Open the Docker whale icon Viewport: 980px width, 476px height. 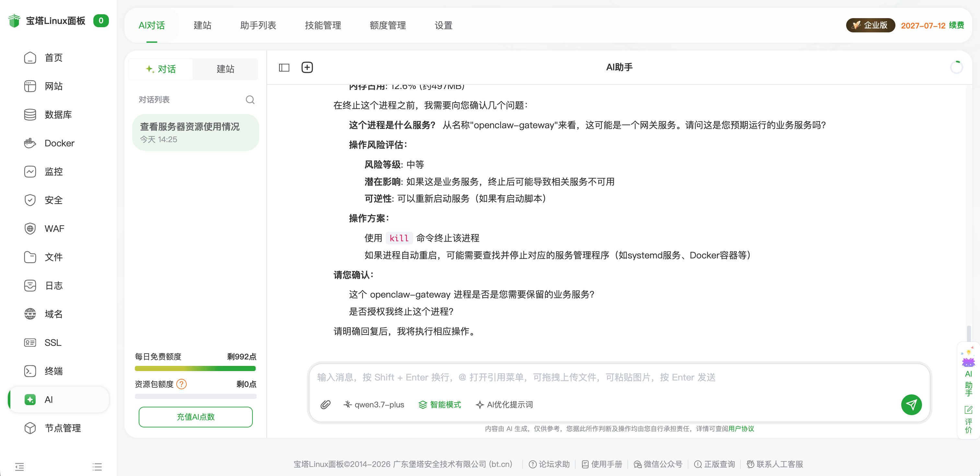coord(30,143)
